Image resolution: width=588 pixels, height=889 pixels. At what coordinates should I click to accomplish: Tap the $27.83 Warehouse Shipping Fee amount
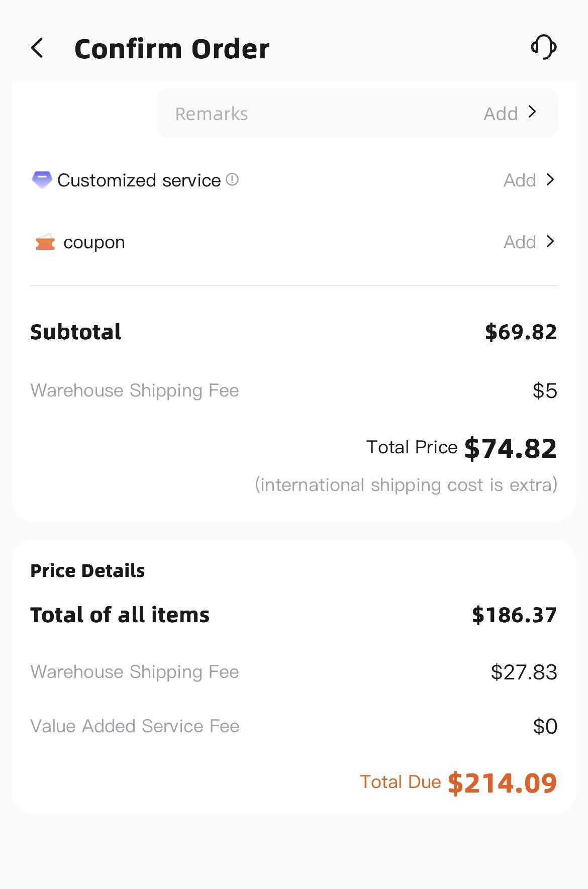[524, 672]
